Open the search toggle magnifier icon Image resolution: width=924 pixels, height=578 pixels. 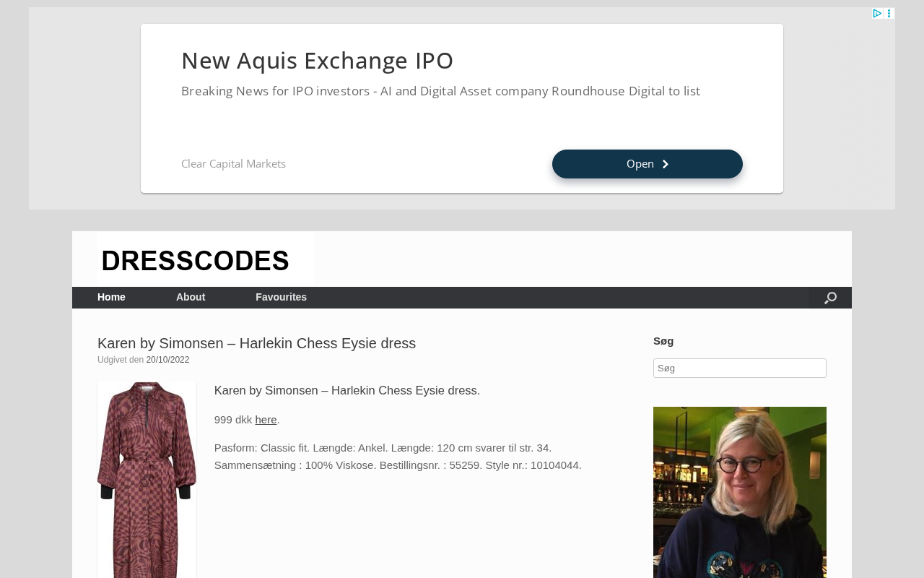coord(830,298)
